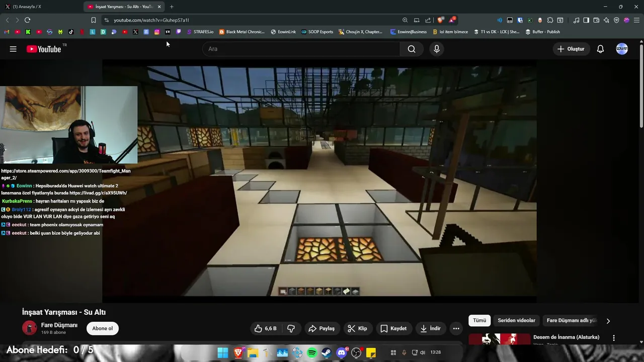The image size is (644, 362).
Task: Open the Fare Düşmanı channel name
Action: point(59,325)
